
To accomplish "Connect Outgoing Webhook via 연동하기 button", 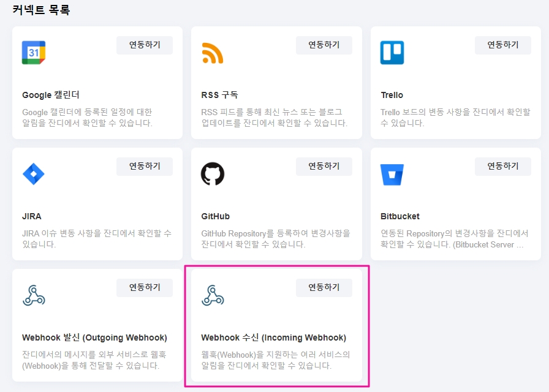I will [x=145, y=287].
